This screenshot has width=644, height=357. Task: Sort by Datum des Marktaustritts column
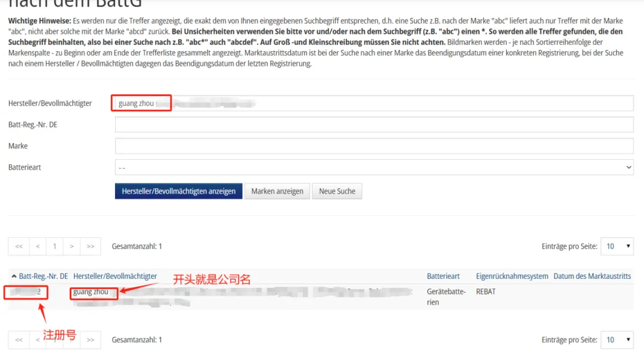pos(592,276)
